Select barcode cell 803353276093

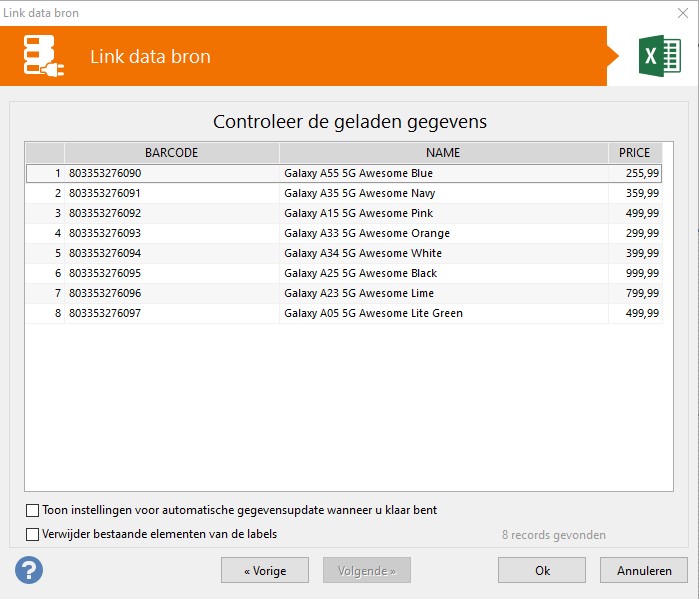pos(172,234)
